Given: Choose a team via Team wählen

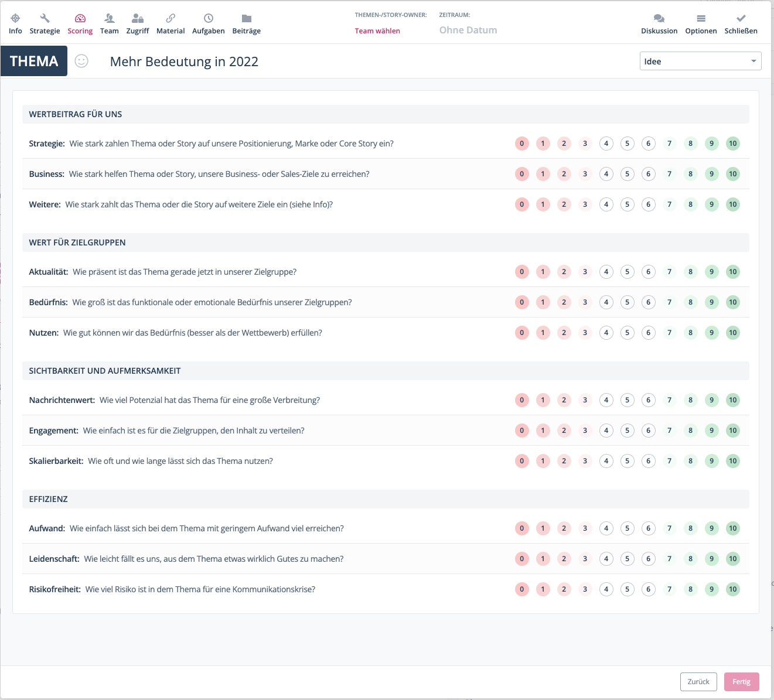Looking at the screenshot, I should [377, 31].
